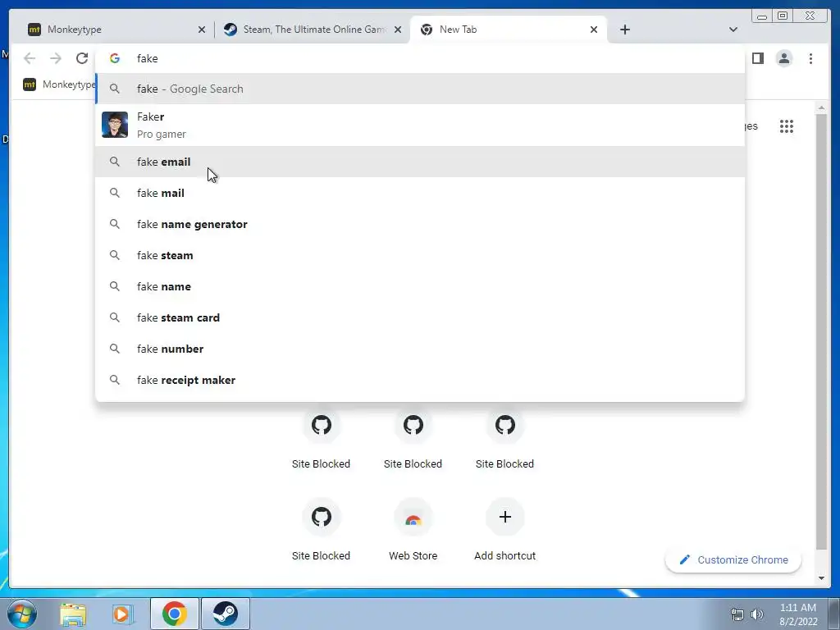
Task: Click the volume speaker tray icon
Action: (x=757, y=614)
